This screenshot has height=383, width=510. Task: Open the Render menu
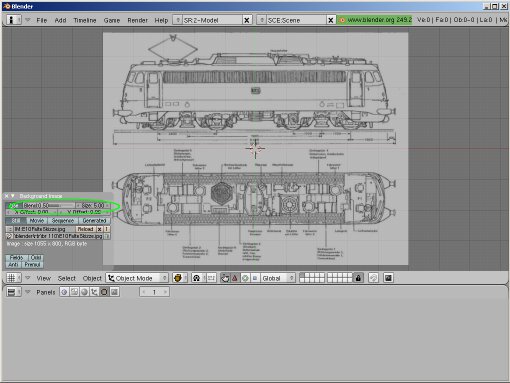[x=137, y=20]
